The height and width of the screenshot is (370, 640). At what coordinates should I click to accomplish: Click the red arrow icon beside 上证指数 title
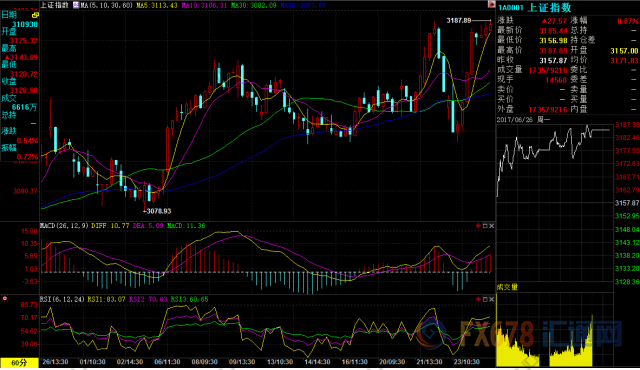click(491, 4)
